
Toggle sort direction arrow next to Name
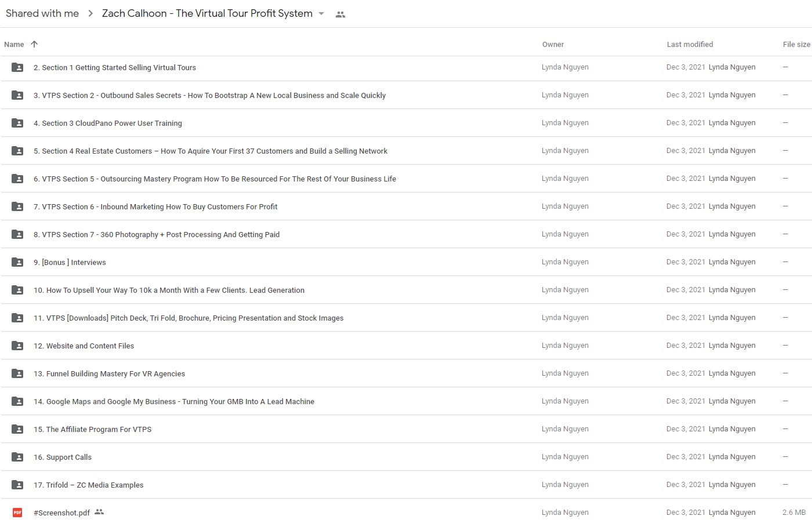coord(34,44)
